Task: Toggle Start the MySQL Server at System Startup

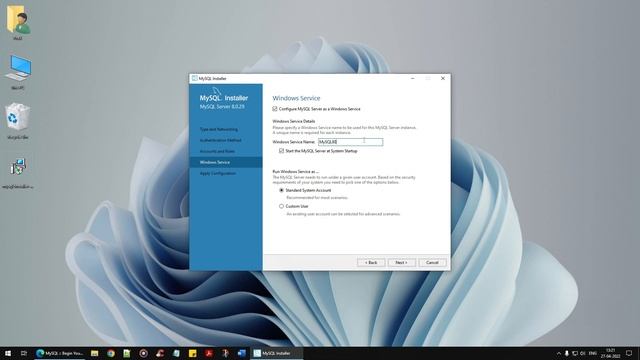Action: pyautogui.click(x=281, y=151)
